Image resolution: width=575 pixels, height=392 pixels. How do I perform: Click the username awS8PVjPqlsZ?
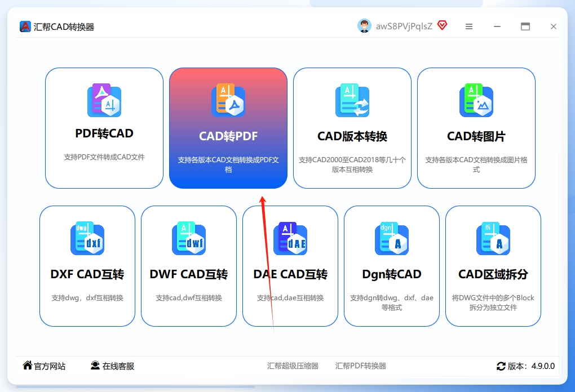pos(404,26)
